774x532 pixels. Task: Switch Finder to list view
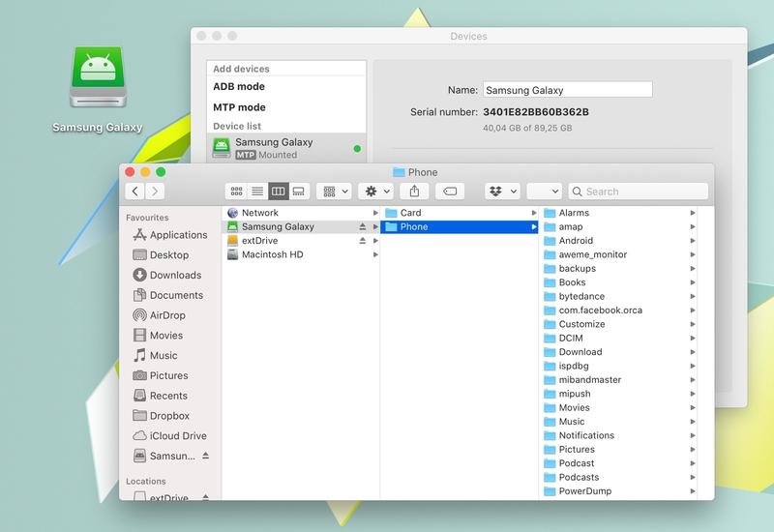(257, 192)
